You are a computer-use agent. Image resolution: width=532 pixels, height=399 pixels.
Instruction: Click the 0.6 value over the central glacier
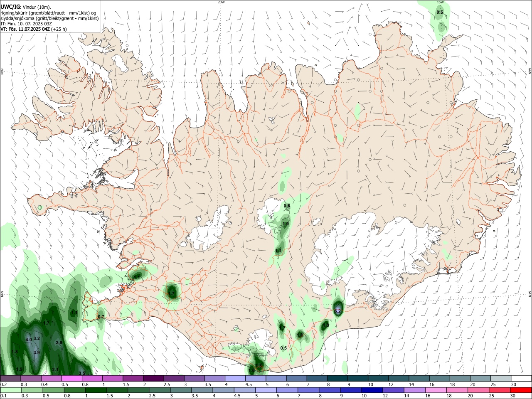pos(287,206)
